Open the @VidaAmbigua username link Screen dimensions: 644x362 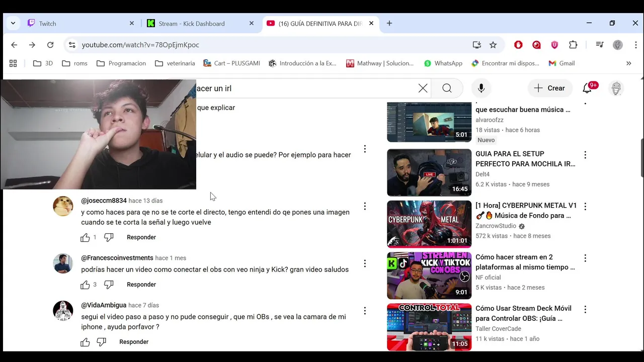pyautogui.click(x=104, y=305)
